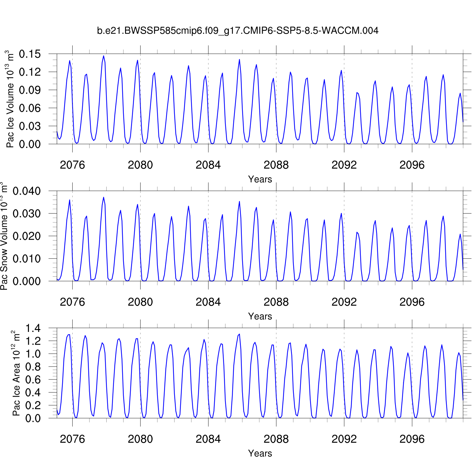Click the Pac Snow Volume y-axis label

click(4, 236)
